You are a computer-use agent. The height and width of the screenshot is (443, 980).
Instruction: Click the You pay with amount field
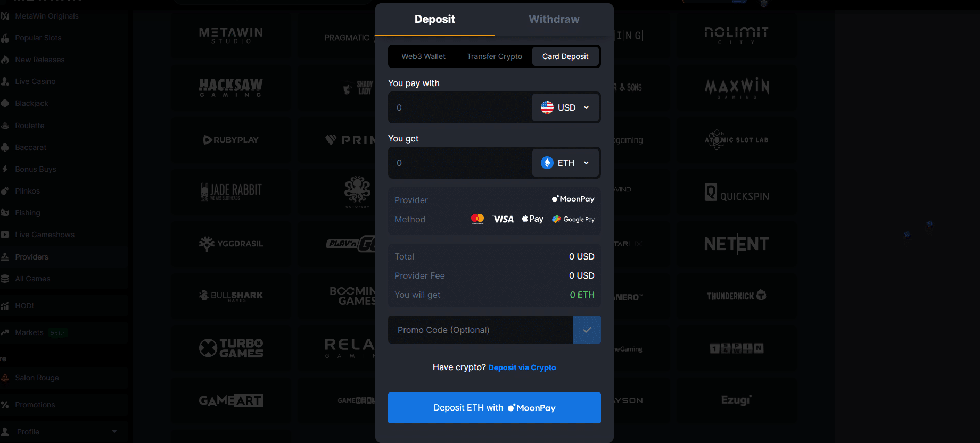tap(460, 107)
